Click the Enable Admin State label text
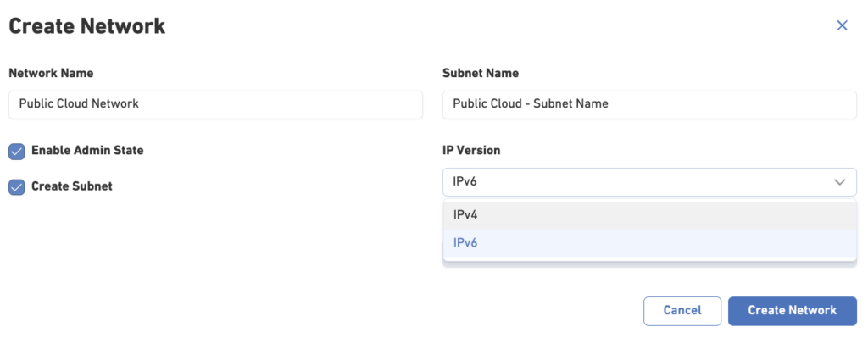Image resolution: width=868 pixels, height=338 pixels. 87,151
